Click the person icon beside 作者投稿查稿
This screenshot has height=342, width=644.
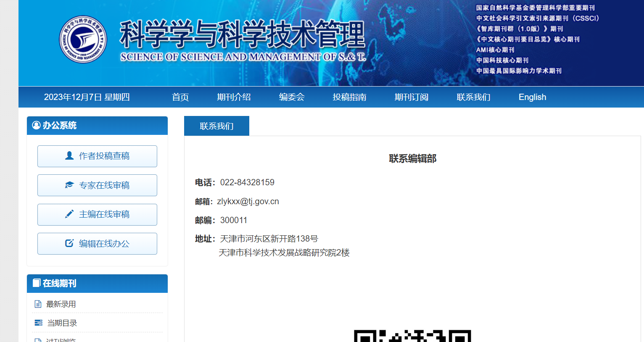[69, 156]
